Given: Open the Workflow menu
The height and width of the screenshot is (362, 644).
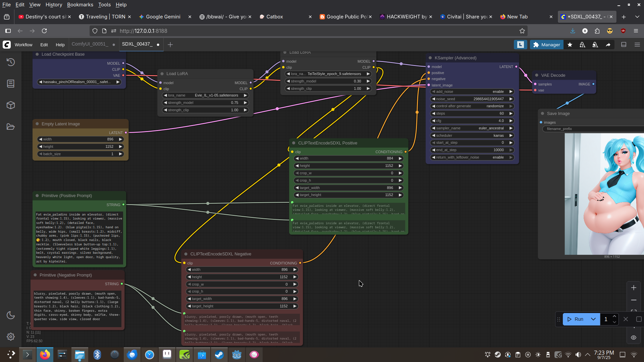Looking at the screenshot, I should (23, 45).
